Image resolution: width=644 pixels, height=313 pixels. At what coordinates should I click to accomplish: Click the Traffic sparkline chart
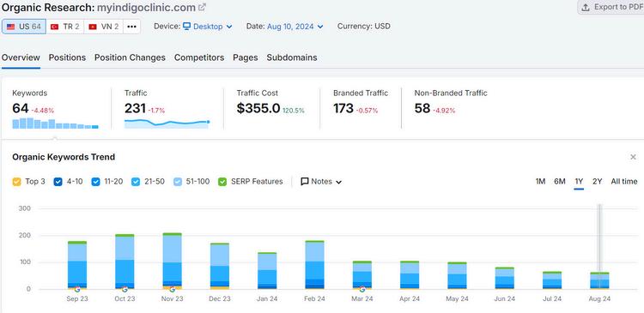[167, 123]
